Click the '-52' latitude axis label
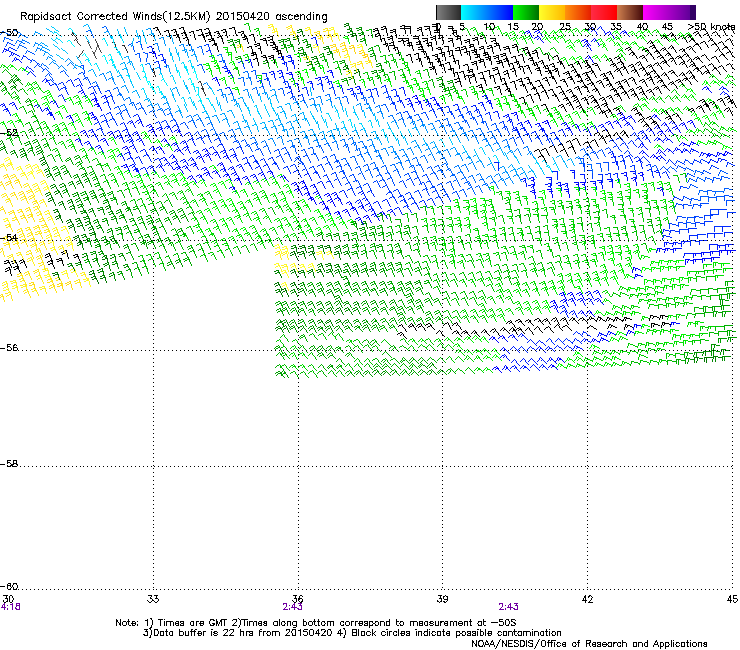Screen dimensions: 740x650 pos(9,133)
